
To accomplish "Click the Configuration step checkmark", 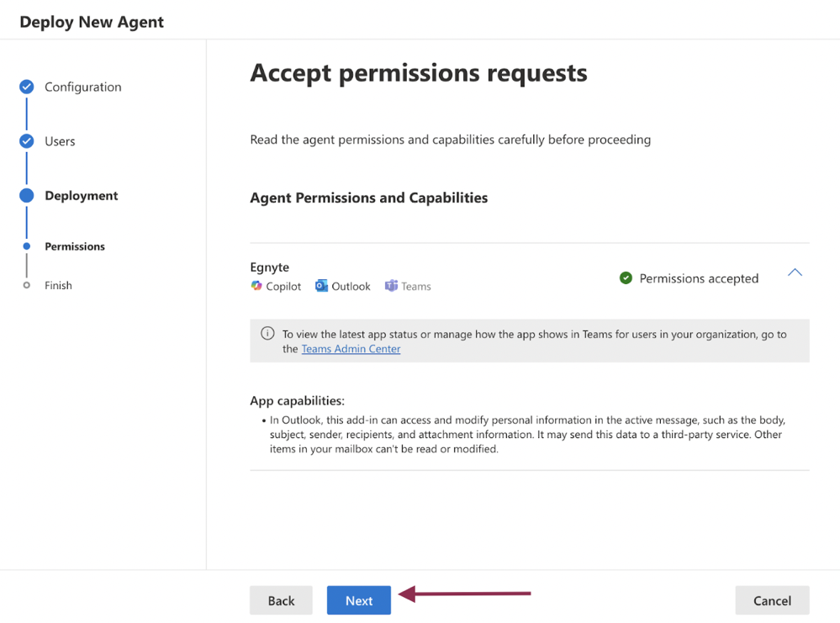I will pyautogui.click(x=25, y=87).
